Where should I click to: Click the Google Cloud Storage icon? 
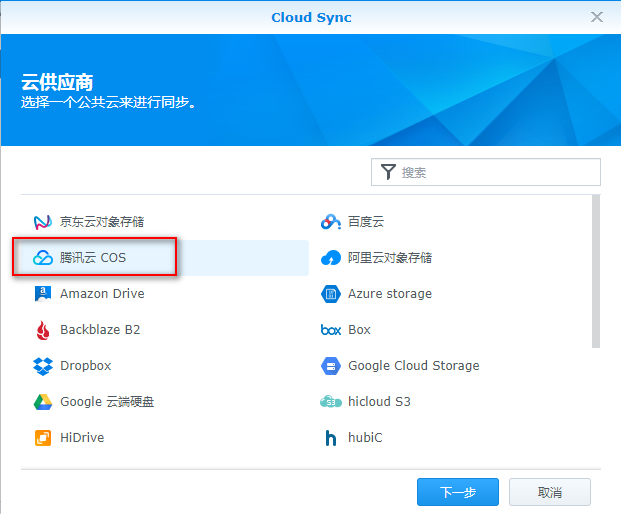[x=330, y=366]
